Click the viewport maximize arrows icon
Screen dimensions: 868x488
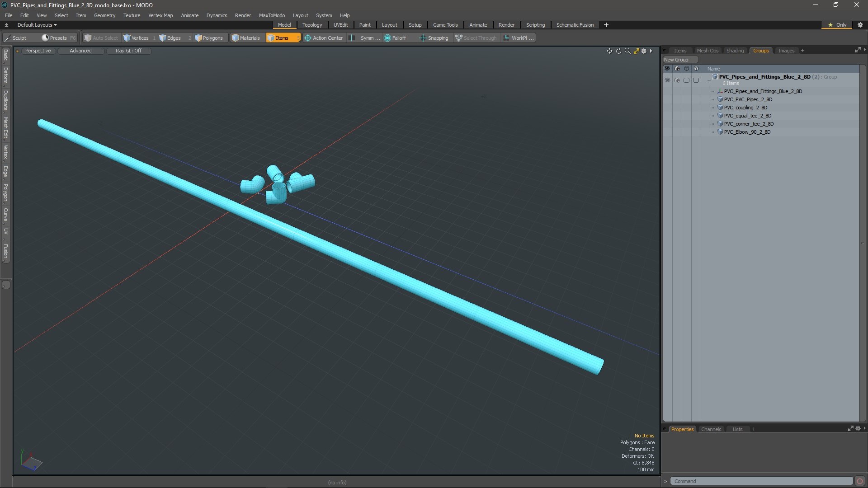pyautogui.click(x=636, y=51)
